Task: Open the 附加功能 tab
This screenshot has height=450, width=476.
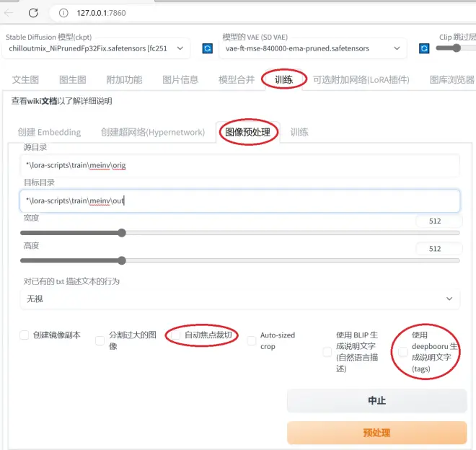Action: [124, 79]
